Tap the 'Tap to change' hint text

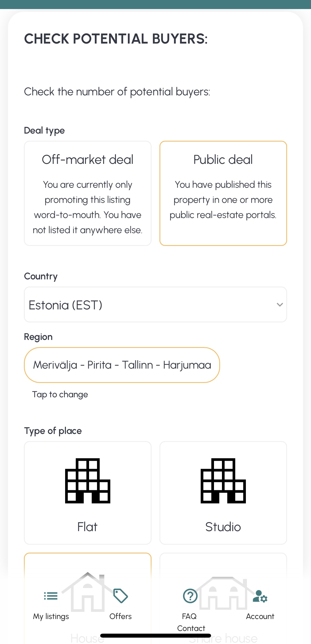60,394
